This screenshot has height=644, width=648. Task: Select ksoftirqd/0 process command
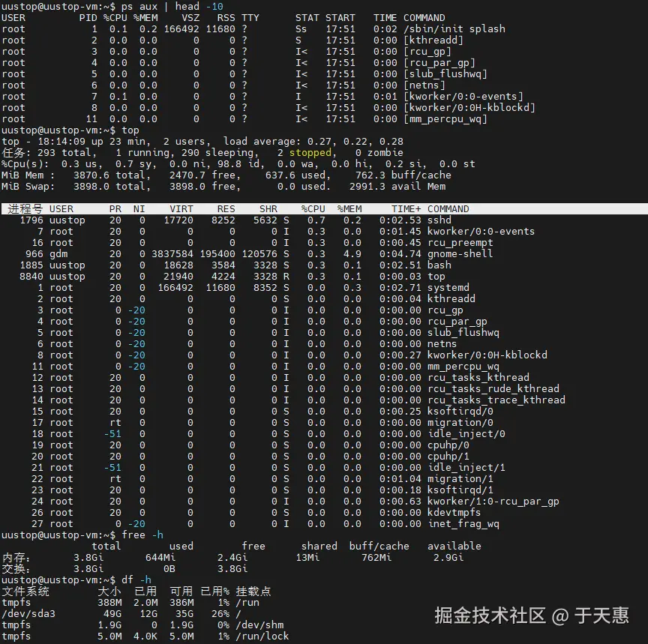point(460,412)
